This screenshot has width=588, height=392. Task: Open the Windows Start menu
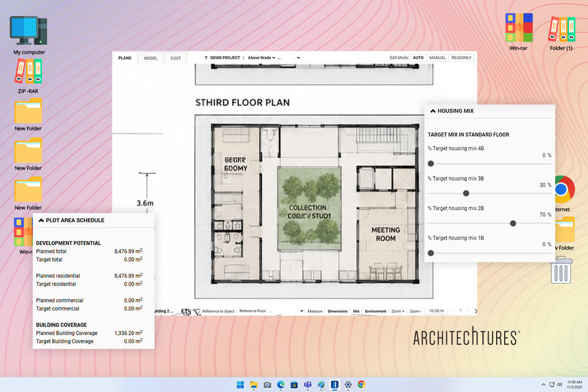pyautogui.click(x=241, y=385)
